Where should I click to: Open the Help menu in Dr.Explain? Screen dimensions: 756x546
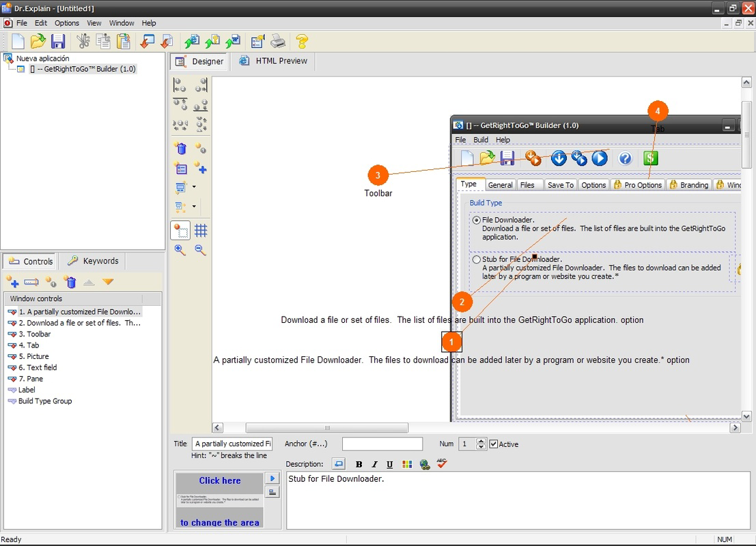coord(148,23)
